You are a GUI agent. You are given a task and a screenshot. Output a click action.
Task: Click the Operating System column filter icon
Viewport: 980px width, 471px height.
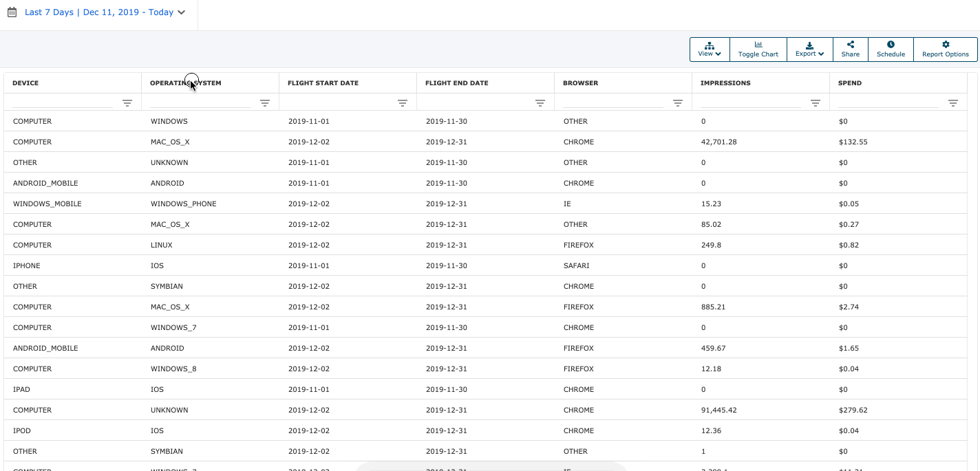[x=265, y=103]
